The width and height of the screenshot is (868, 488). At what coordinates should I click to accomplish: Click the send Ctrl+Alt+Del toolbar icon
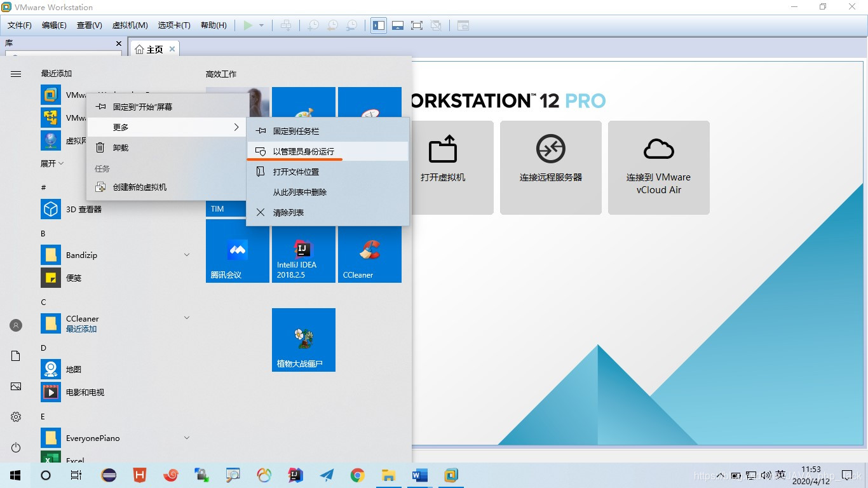pos(286,25)
